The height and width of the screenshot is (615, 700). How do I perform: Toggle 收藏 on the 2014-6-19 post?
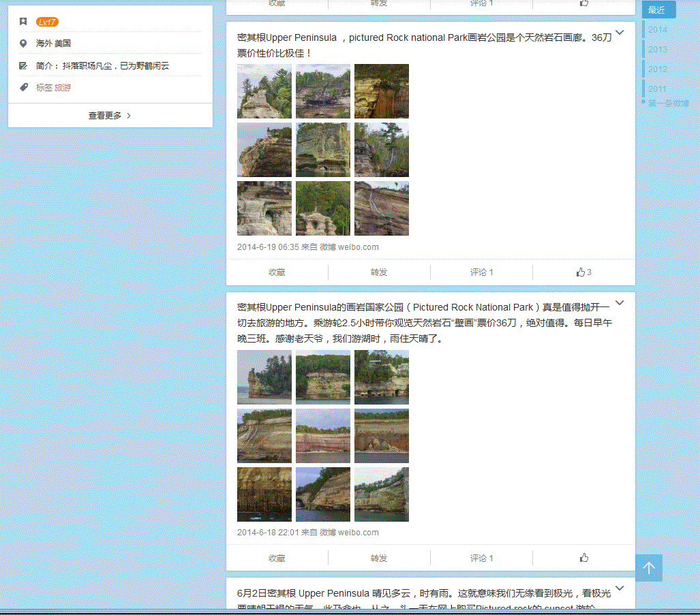(x=277, y=272)
